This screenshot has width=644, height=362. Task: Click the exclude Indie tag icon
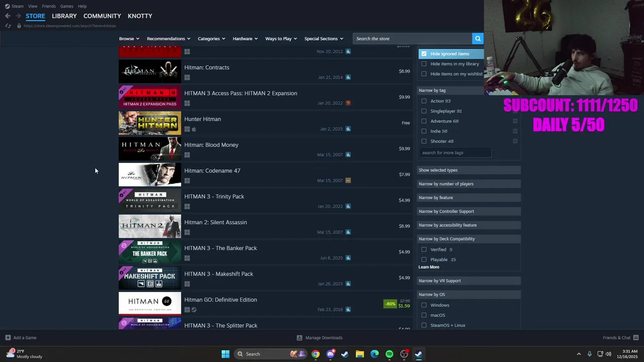[x=515, y=131]
